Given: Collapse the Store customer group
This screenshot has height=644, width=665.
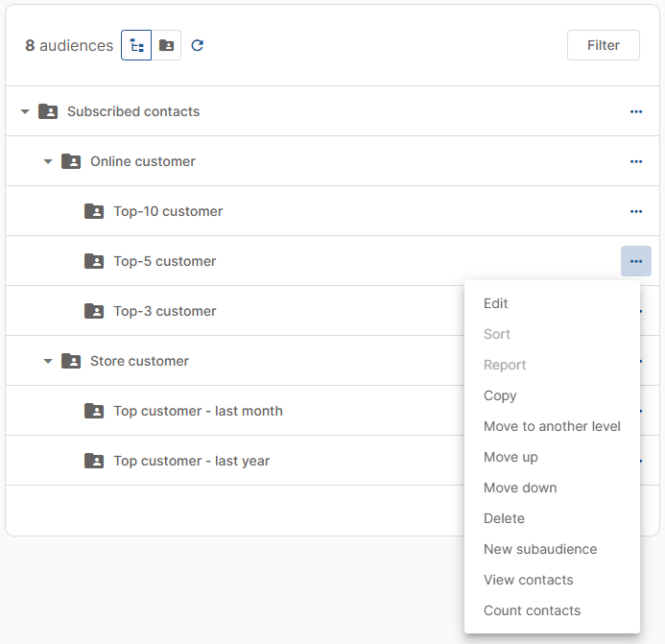Looking at the screenshot, I should 48,362.
